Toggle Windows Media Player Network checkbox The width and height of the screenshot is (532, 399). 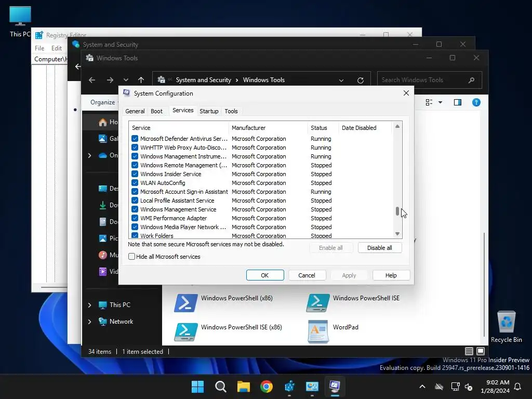(135, 227)
